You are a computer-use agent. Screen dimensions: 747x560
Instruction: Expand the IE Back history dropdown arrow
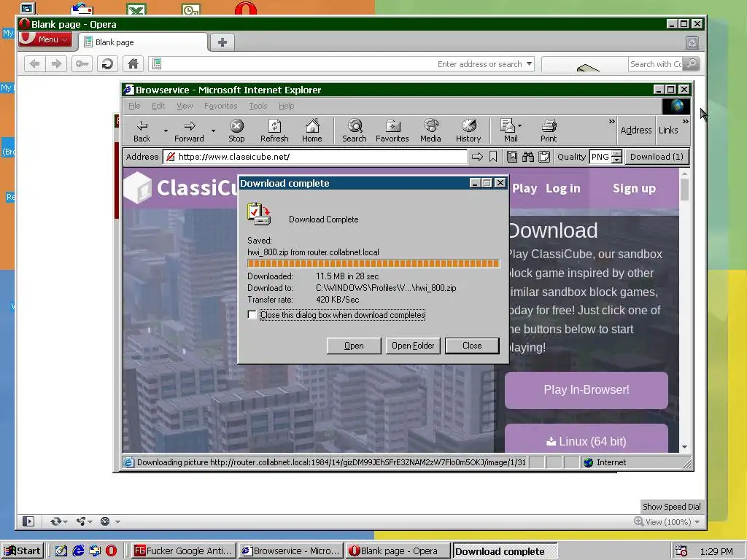pyautogui.click(x=166, y=131)
